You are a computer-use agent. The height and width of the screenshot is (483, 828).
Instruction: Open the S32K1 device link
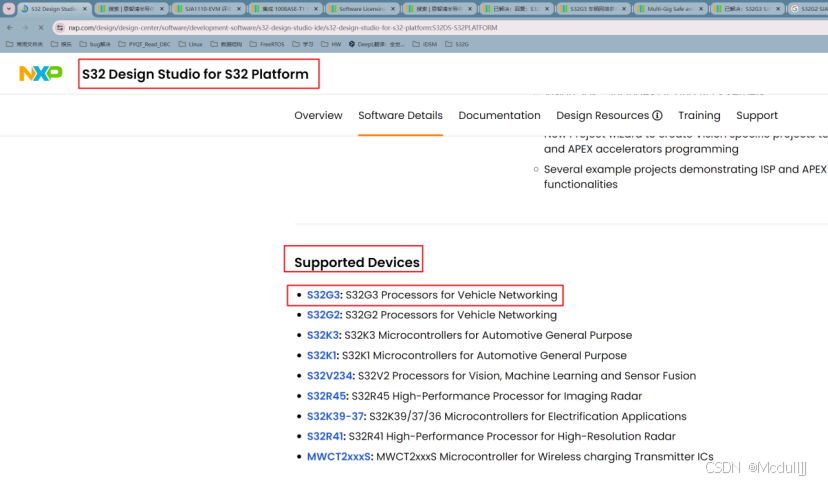[322, 355]
